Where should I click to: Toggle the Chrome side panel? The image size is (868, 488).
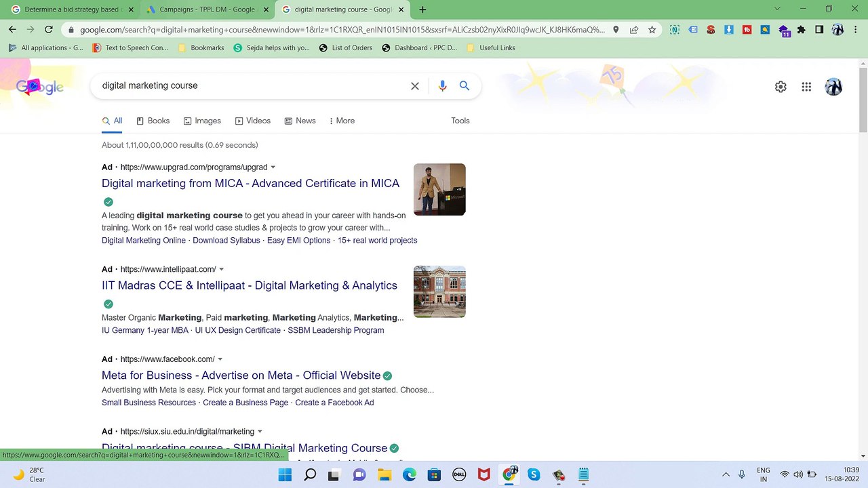(x=819, y=30)
